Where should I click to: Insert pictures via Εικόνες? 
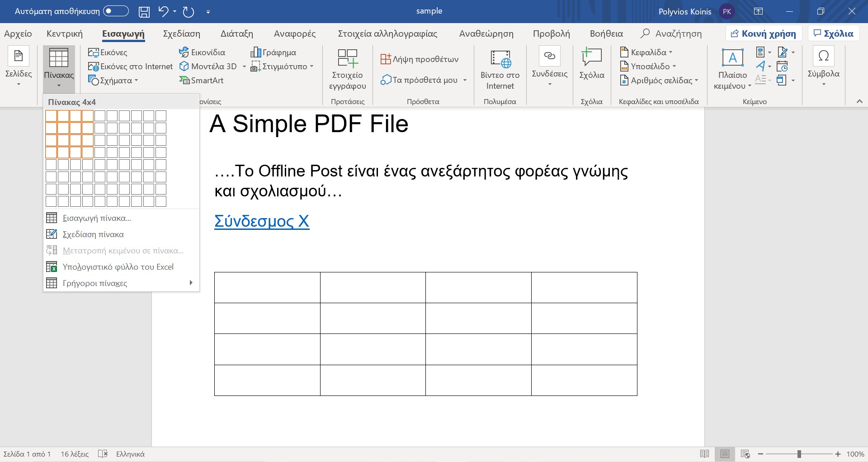[108, 52]
